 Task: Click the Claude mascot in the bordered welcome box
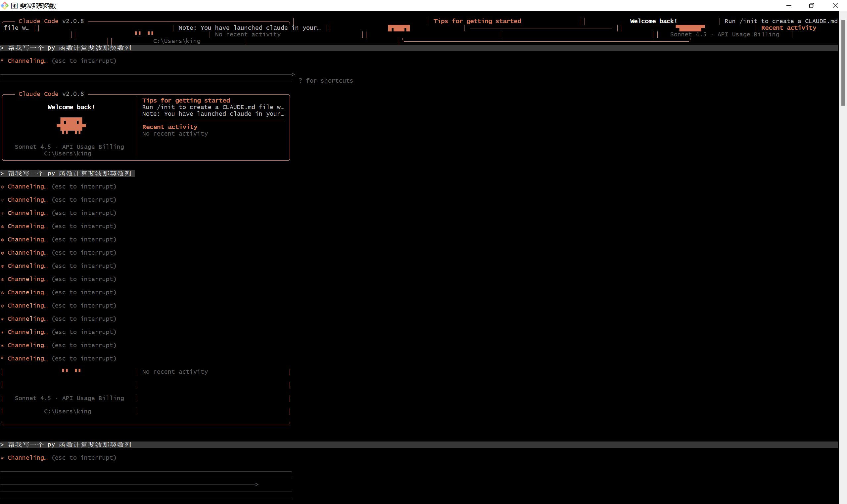71,126
